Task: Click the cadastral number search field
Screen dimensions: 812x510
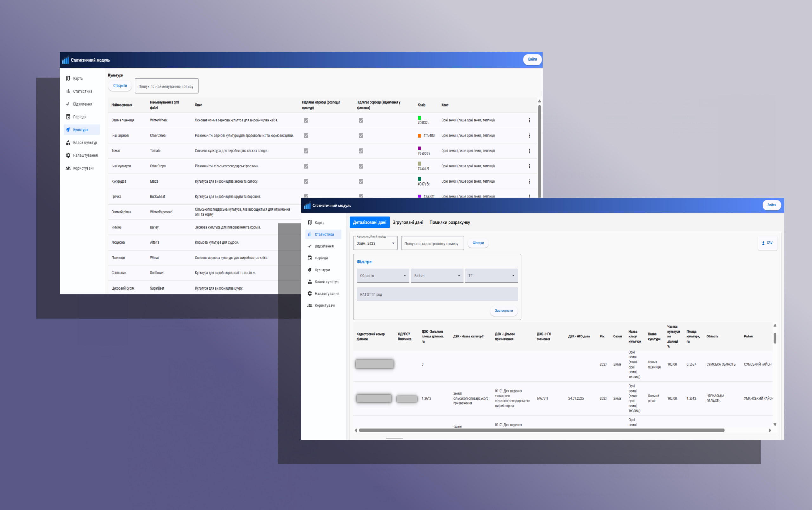Action: point(432,243)
